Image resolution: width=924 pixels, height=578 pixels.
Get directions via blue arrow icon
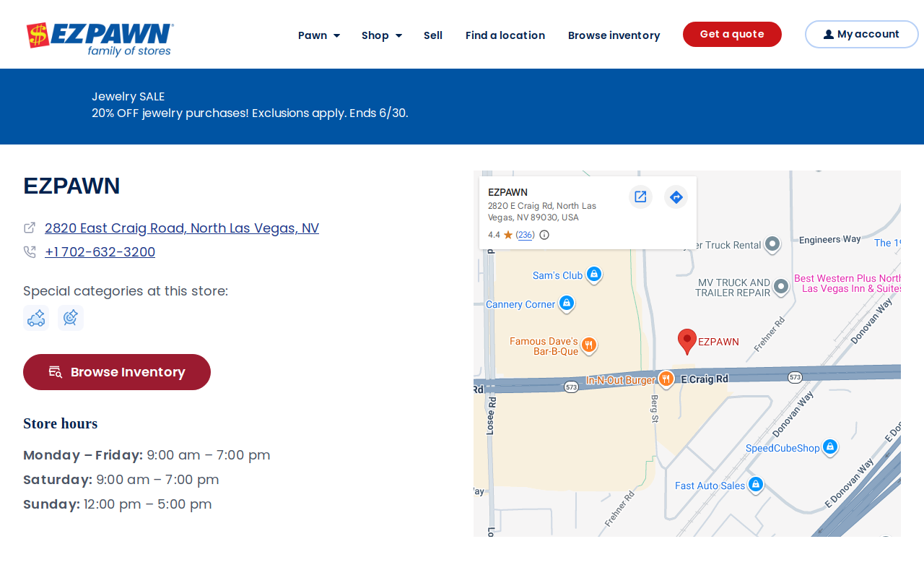[676, 197]
